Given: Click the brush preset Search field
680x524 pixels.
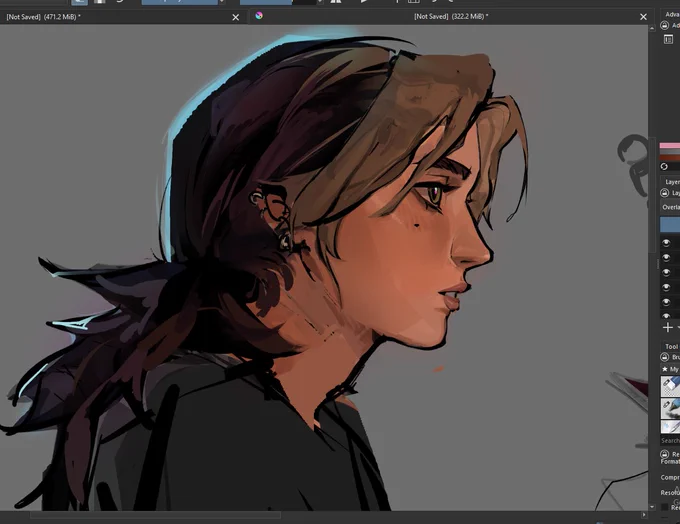Looking at the screenshot, I should 670,440.
